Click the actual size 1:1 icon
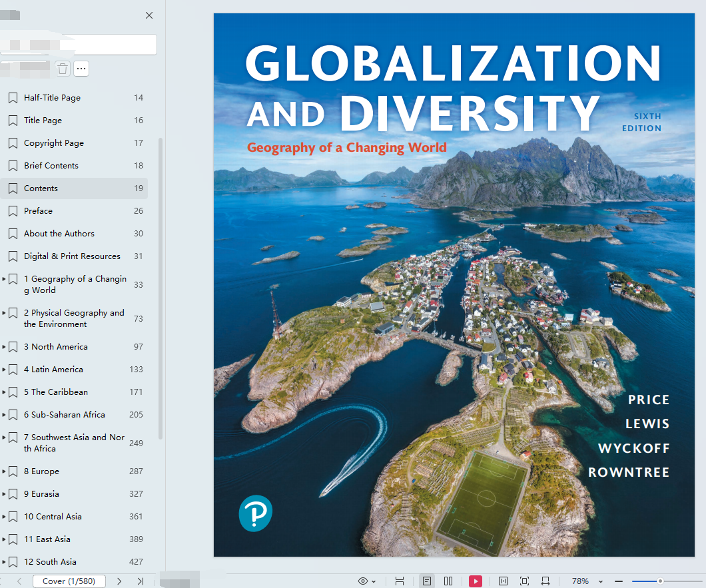Image resolution: width=706 pixels, height=588 pixels. [x=504, y=581]
